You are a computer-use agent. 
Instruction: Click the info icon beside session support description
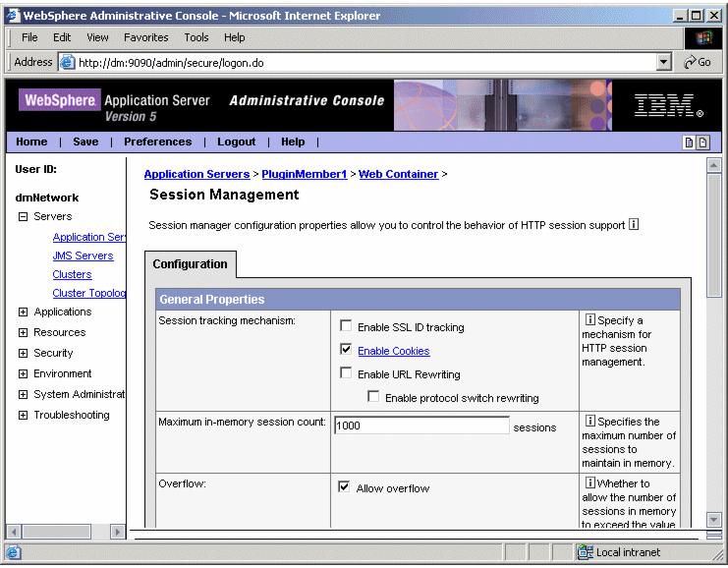pyautogui.click(x=634, y=224)
